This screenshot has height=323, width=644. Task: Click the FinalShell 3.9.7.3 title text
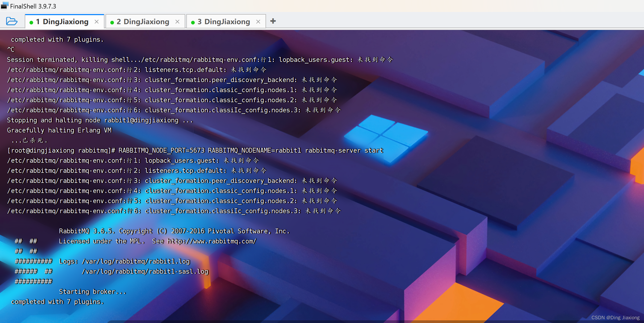(33, 6)
